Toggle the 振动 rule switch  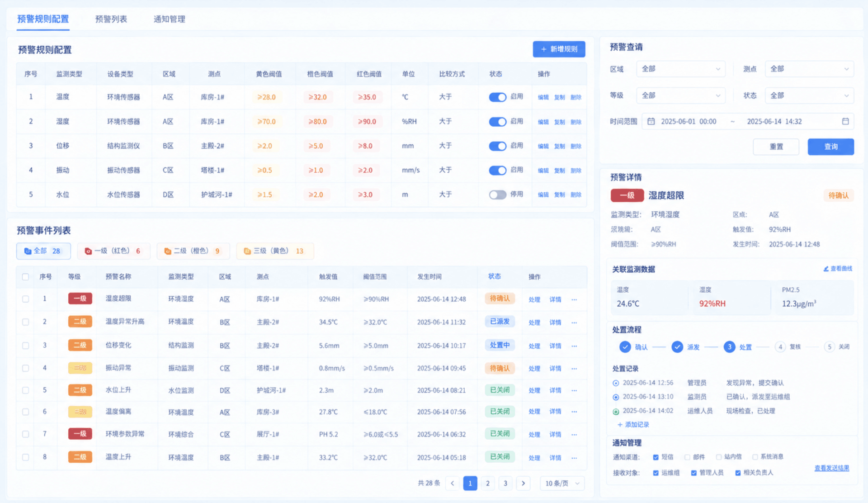(x=497, y=171)
